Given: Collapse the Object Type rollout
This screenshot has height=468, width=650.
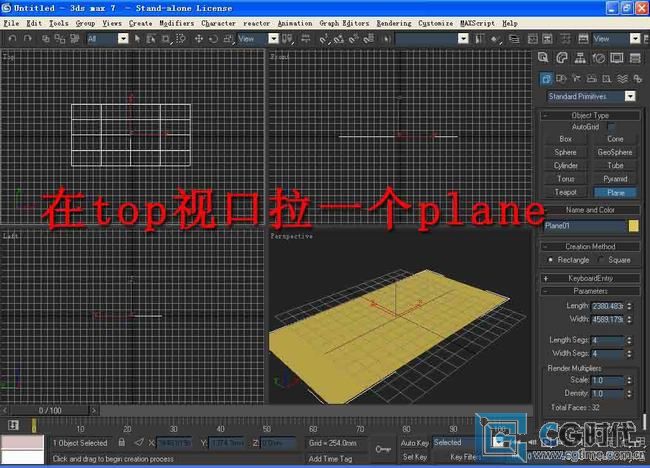Looking at the screenshot, I should click(590, 115).
